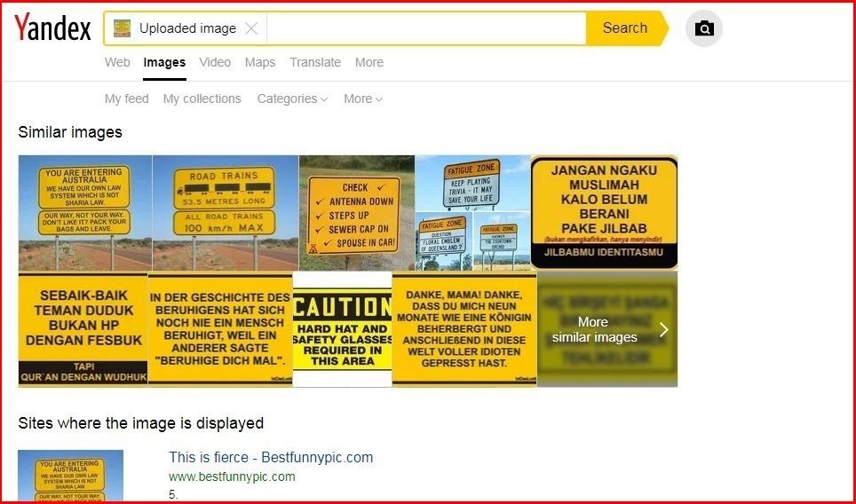The height and width of the screenshot is (504, 856).
Task: Open the Maps tab
Action: pyautogui.click(x=260, y=62)
